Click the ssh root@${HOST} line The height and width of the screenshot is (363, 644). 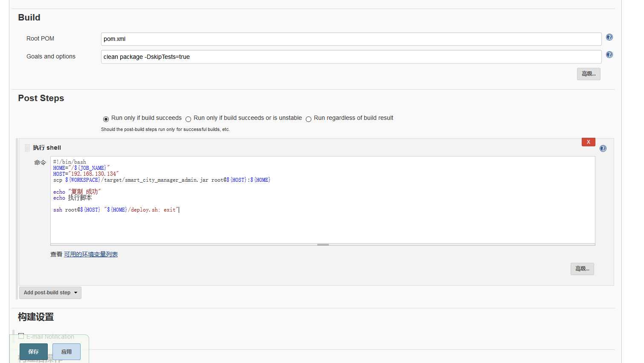[116, 210]
